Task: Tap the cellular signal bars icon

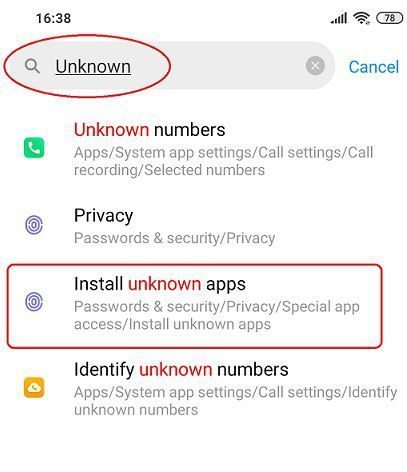Action: tap(339, 18)
